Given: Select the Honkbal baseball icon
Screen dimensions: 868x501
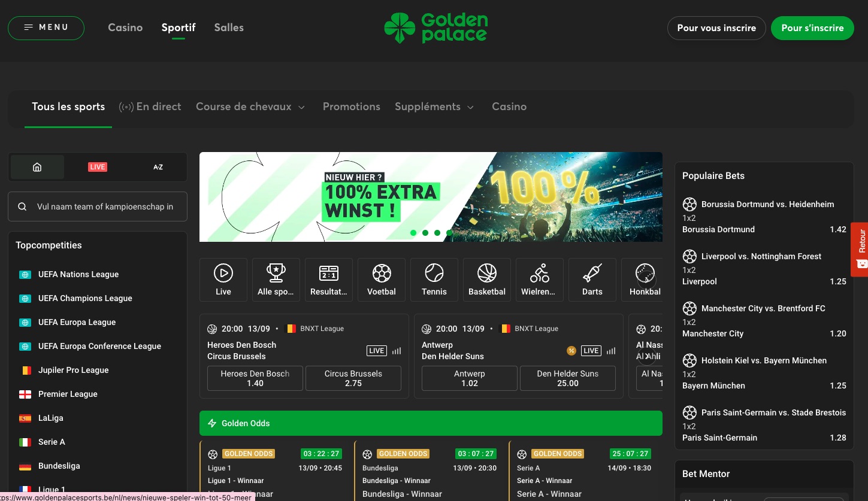Looking at the screenshot, I should coord(642,280).
